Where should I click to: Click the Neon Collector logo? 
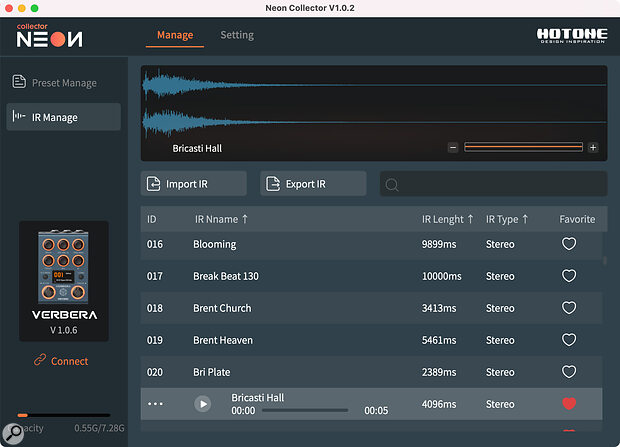(x=49, y=35)
